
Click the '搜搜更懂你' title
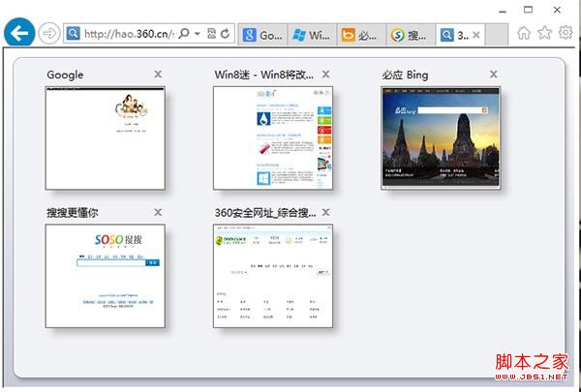coord(73,213)
